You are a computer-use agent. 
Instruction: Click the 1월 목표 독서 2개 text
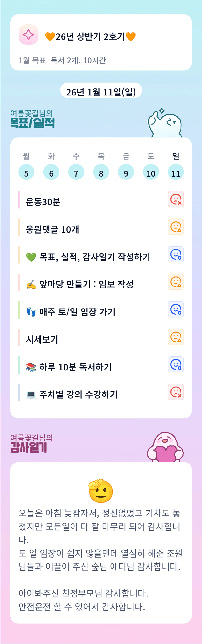pos(62,60)
